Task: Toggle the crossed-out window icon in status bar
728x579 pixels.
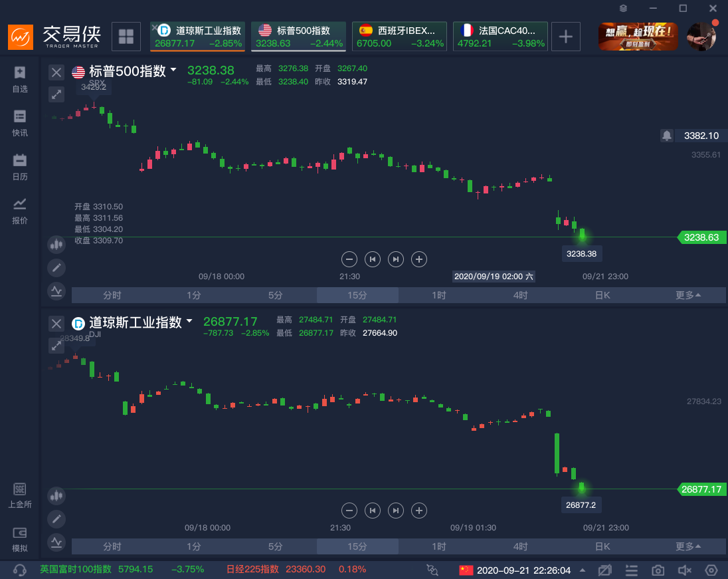Action: pyautogui.click(x=604, y=570)
